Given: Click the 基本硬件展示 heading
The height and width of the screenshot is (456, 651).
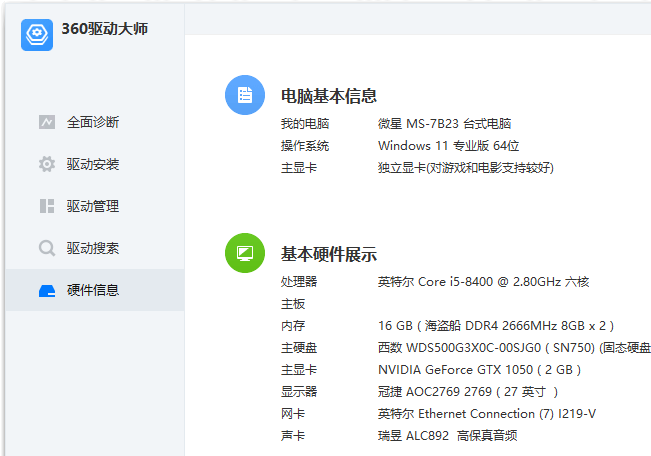Looking at the screenshot, I should (x=329, y=254).
